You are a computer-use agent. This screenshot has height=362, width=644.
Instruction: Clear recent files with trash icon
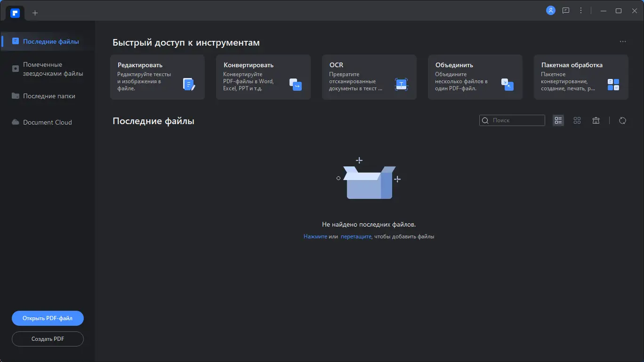tap(596, 120)
